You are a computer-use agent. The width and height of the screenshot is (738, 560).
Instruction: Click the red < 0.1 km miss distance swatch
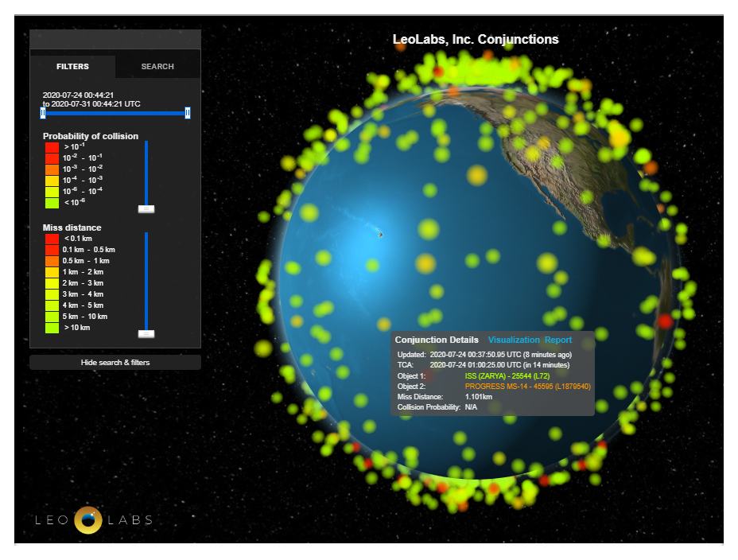52,239
